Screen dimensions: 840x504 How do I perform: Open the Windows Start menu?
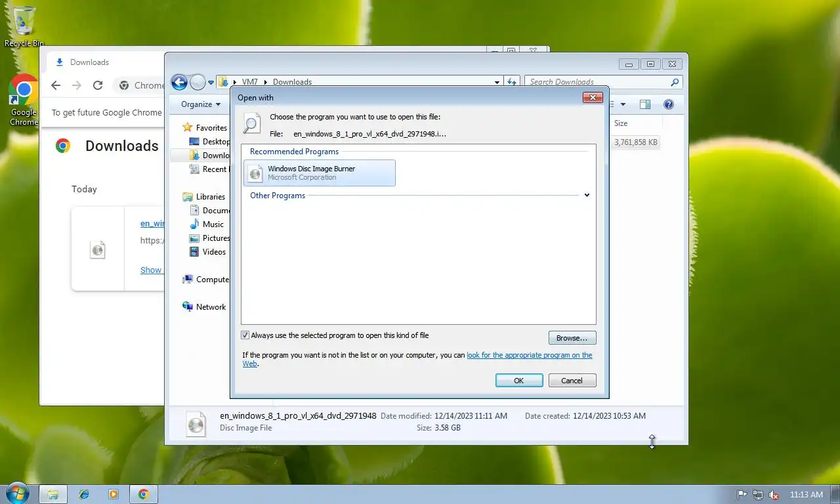(16, 494)
